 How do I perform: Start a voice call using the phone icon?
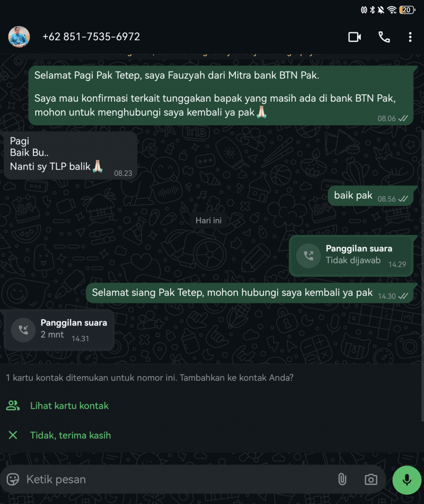click(384, 37)
